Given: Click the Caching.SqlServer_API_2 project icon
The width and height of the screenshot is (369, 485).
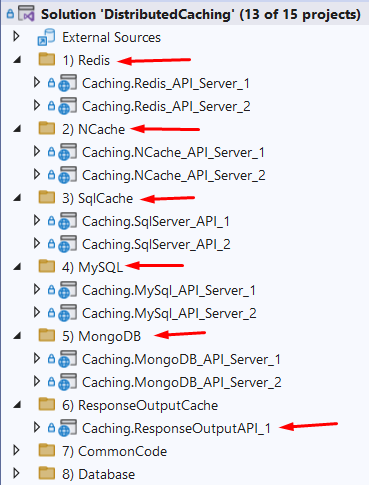Looking at the screenshot, I should (67, 244).
